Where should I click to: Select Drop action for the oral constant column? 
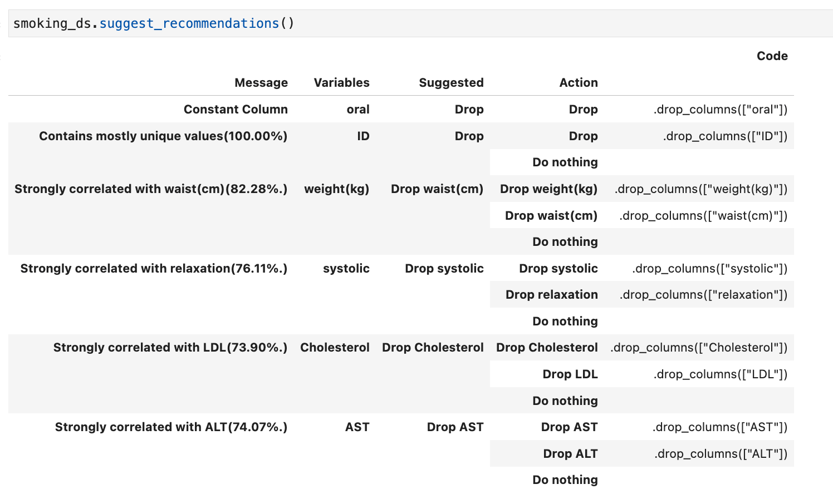coord(583,109)
